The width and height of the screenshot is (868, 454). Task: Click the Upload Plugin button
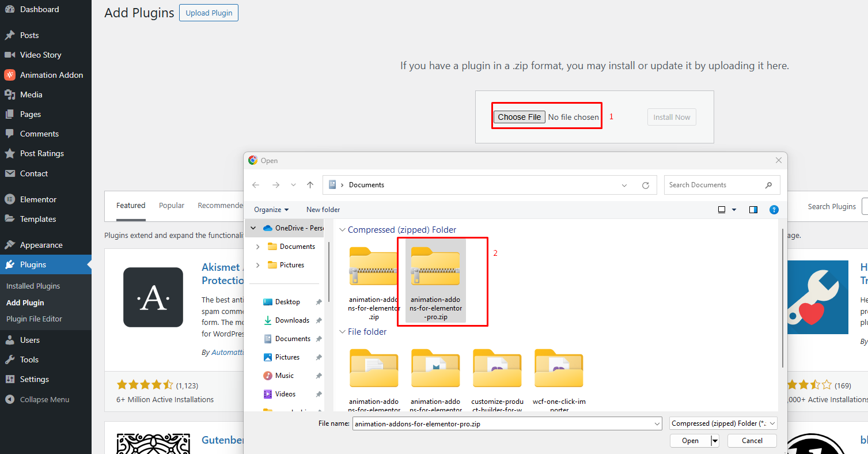209,13
